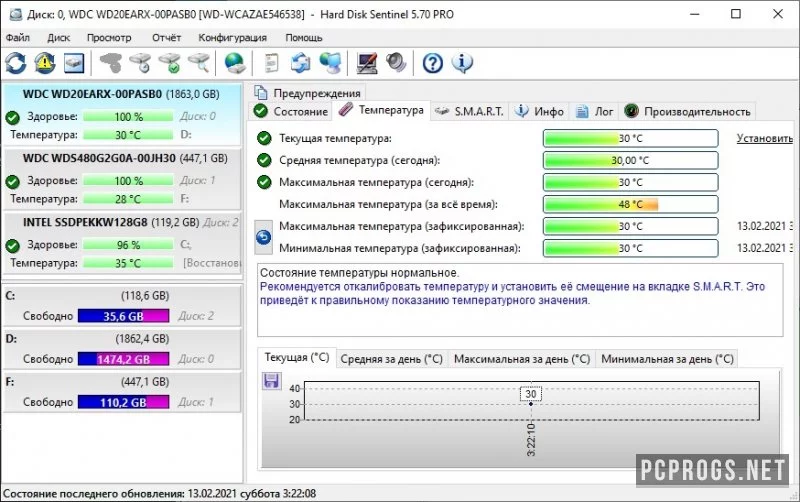
Task: Click the info speech bubble toolbar icon
Action: click(x=462, y=63)
